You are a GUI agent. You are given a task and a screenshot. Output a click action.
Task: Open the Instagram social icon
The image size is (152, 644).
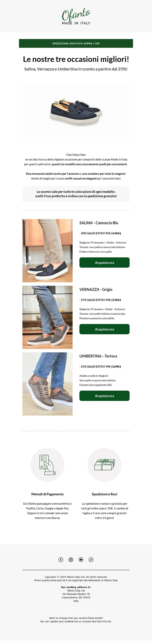tap(71, 559)
